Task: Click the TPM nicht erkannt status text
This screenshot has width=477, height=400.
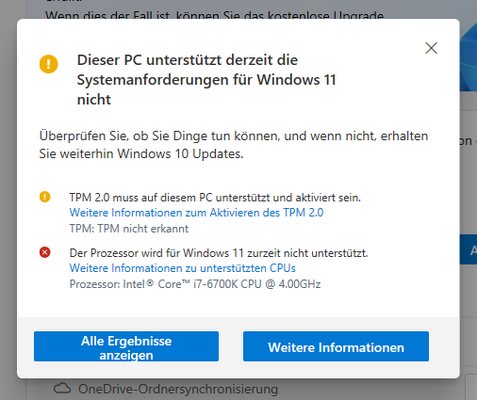Action: pyautogui.click(x=129, y=229)
